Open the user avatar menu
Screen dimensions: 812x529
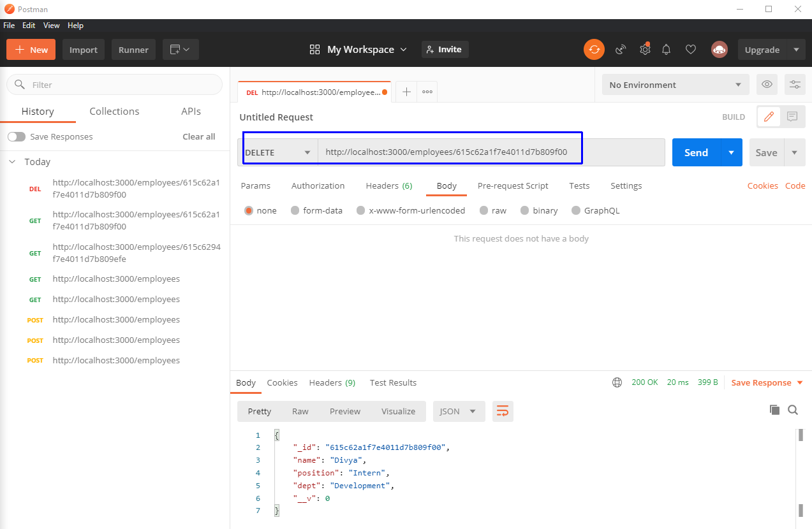point(720,50)
